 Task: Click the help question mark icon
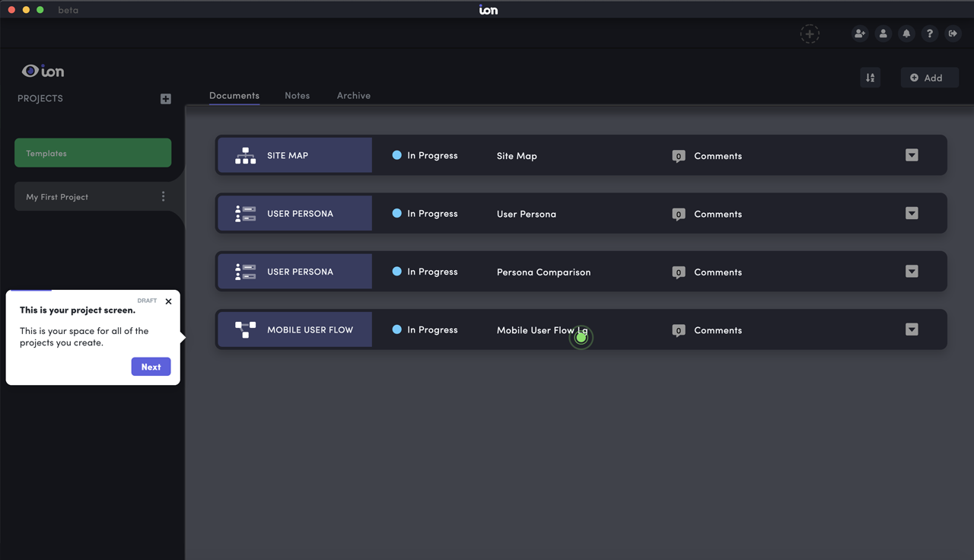click(929, 33)
